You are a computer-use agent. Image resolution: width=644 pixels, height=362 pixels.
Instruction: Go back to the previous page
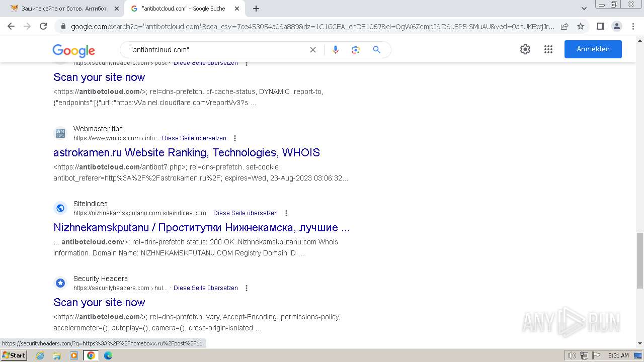click(11, 26)
